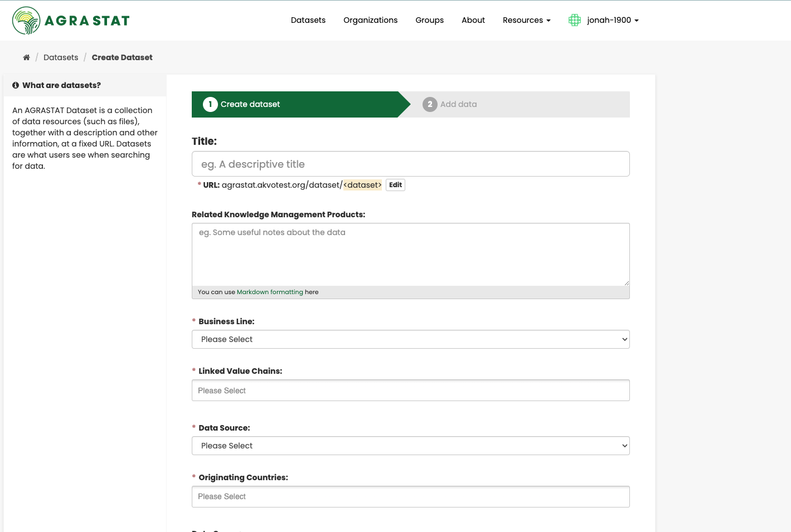Focus the Related Knowledge Management Products textarea
This screenshot has width=791, height=532.
pyautogui.click(x=411, y=255)
